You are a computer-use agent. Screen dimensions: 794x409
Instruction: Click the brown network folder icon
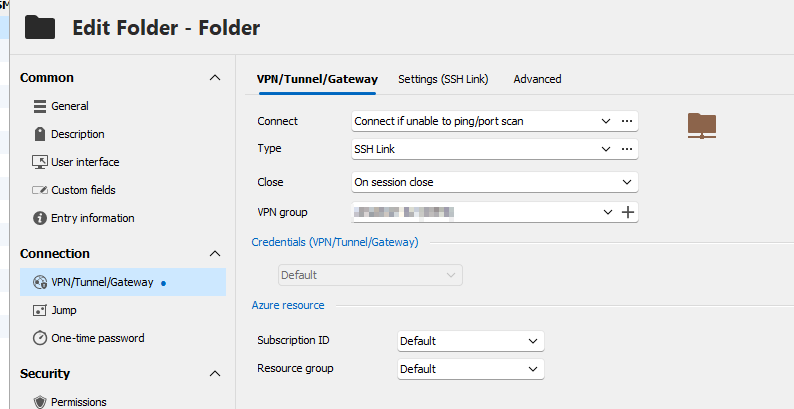coord(702,126)
